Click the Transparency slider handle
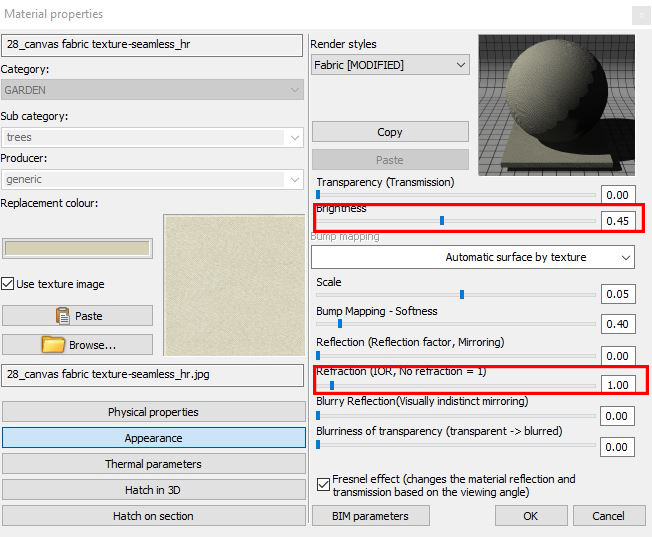This screenshot has width=652, height=537. [x=318, y=194]
